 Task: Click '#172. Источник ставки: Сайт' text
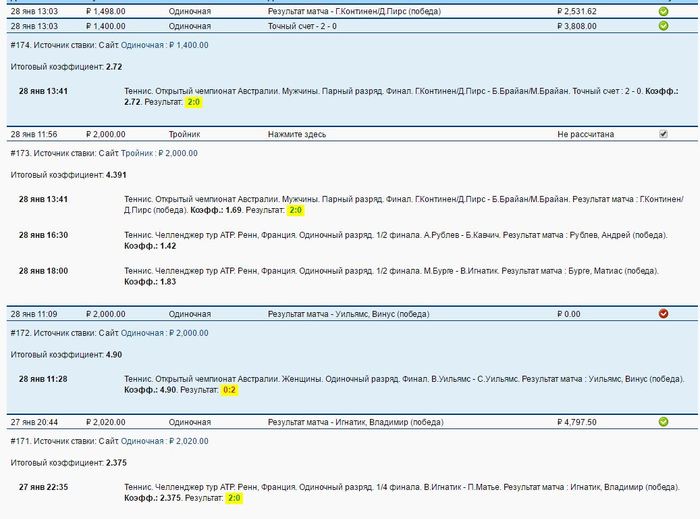pyautogui.click(x=64, y=333)
